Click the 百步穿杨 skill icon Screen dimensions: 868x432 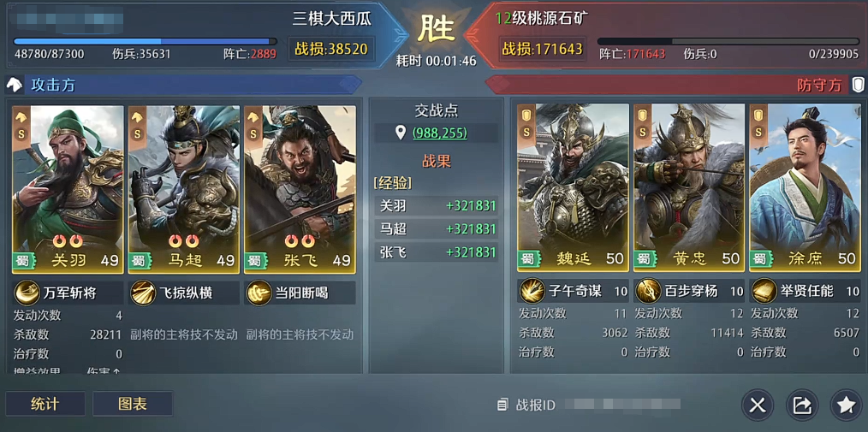click(648, 290)
